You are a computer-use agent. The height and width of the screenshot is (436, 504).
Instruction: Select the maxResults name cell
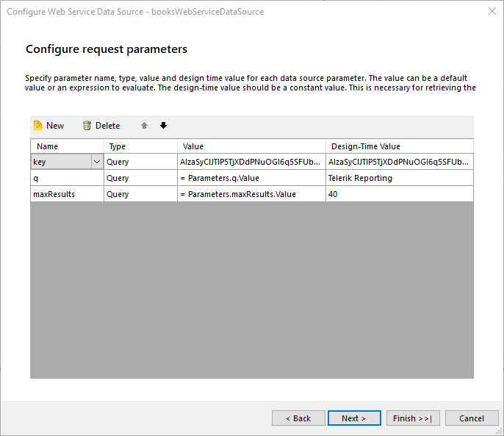tap(66, 194)
